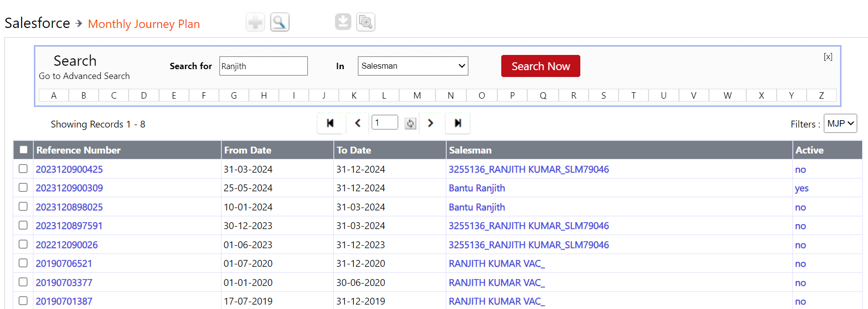Click the page number input box
The image size is (868, 309).
coord(385,123)
